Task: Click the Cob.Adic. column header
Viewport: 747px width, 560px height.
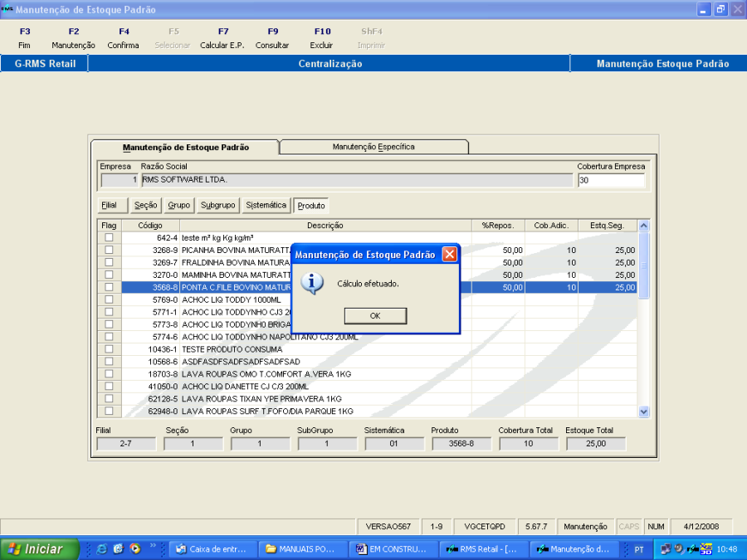Action: click(551, 226)
